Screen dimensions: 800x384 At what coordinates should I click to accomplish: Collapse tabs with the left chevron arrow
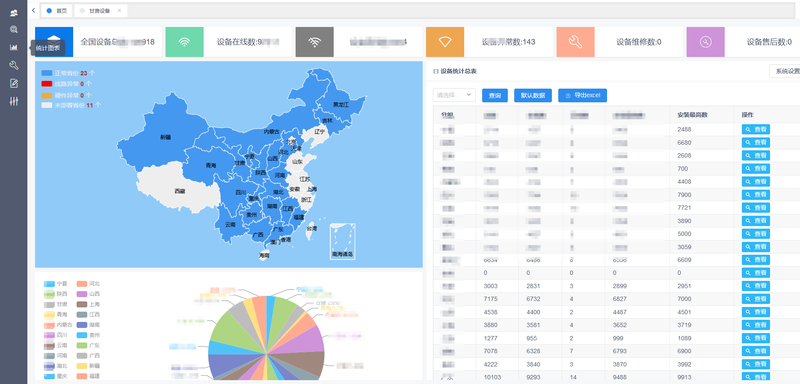point(34,10)
